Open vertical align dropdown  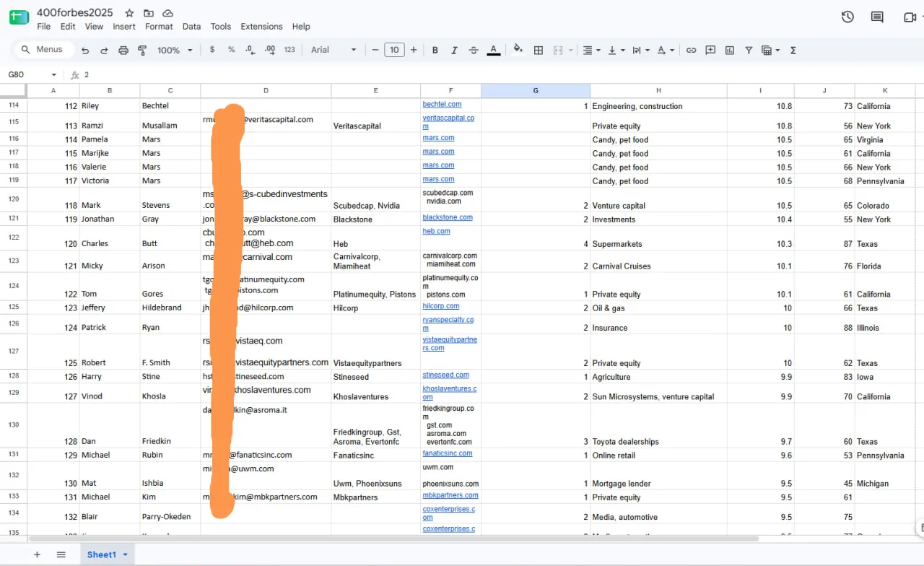(x=616, y=50)
